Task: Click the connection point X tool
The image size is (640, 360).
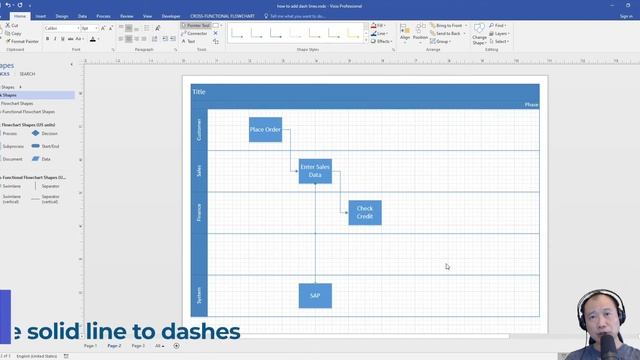Action: [216, 33]
